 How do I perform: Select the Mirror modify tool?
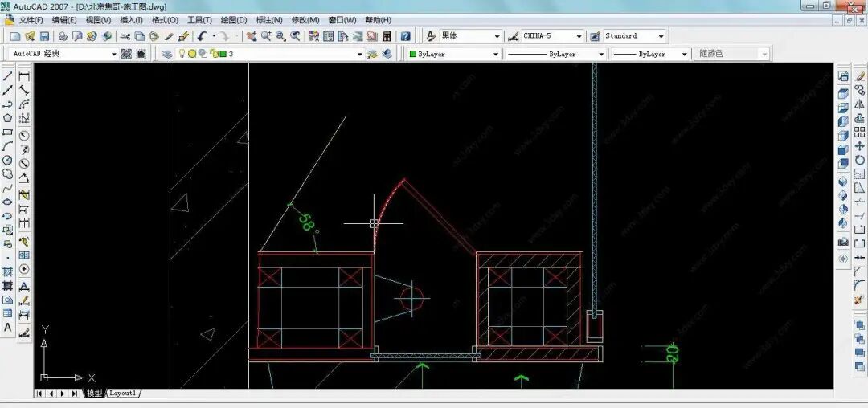(x=859, y=104)
